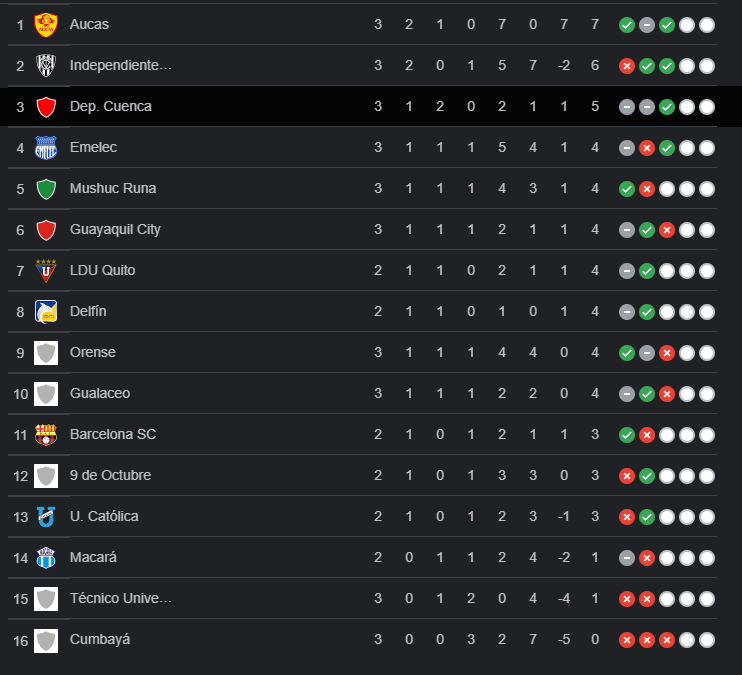
Task: Click the Delfín club badge
Action: pyautogui.click(x=46, y=311)
